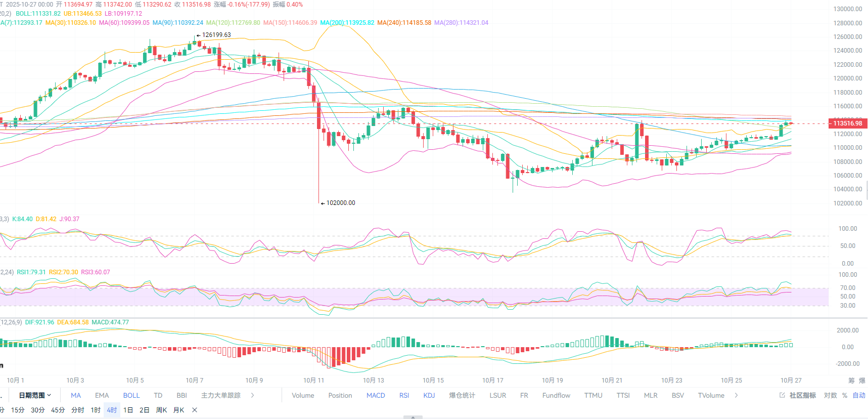Viewport: 868px width, 419px height.
Task: Click the edit icon beside 社区指标
Action: (782, 395)
